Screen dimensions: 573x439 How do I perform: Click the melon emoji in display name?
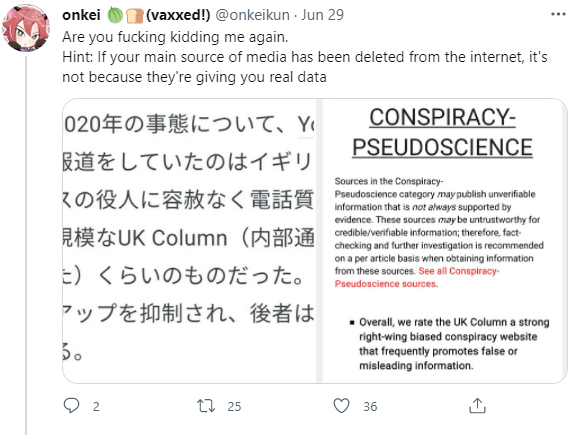coord(115,15)
